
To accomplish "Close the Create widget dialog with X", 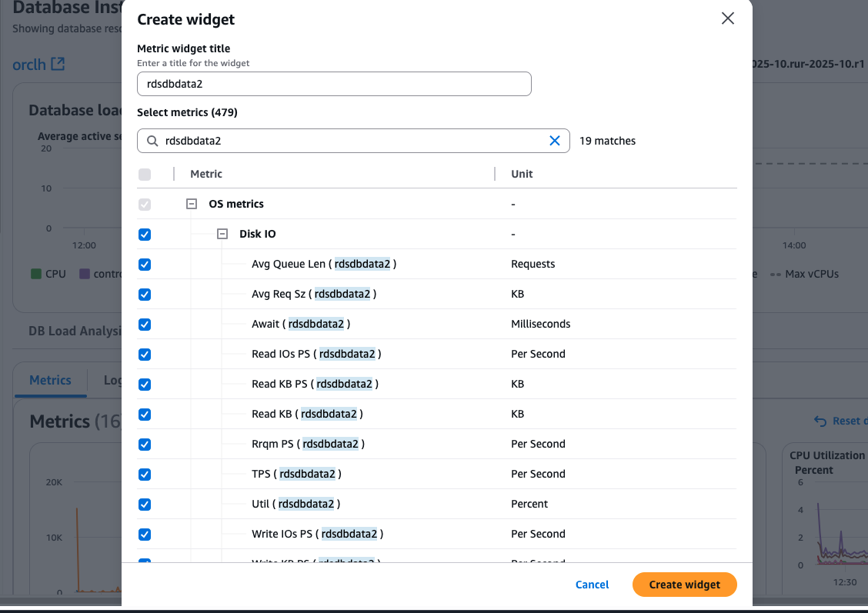I will 727,19.
